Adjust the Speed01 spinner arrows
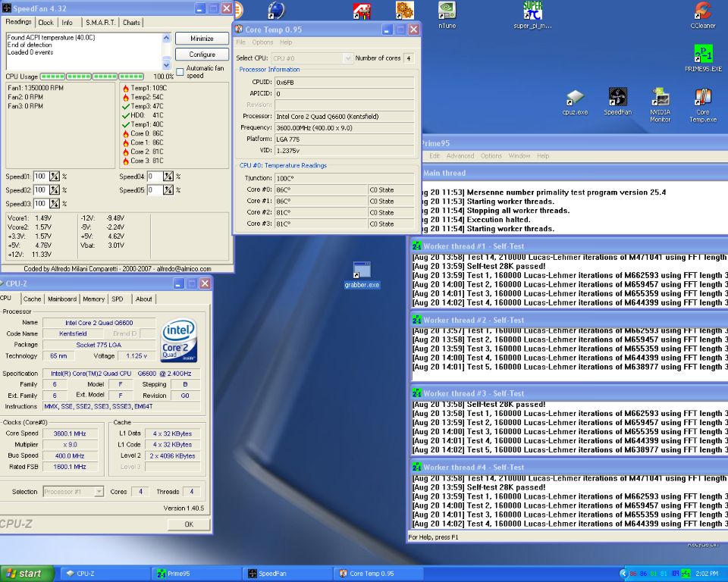Image resolution: width=728 pixels, height=582 pixels. pos(55,177)
